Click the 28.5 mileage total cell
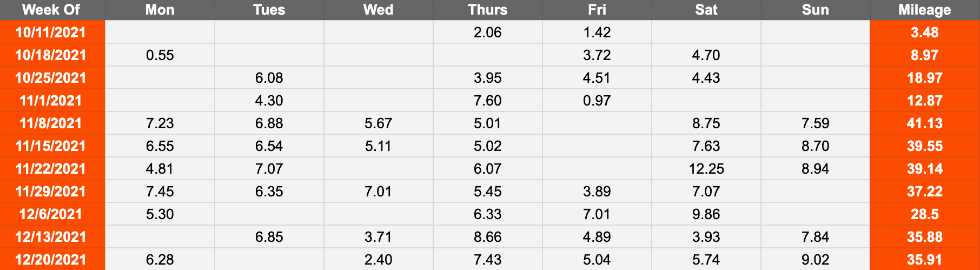Image resolution: width=980 pixels, height=270 pixels. point(925,214)
